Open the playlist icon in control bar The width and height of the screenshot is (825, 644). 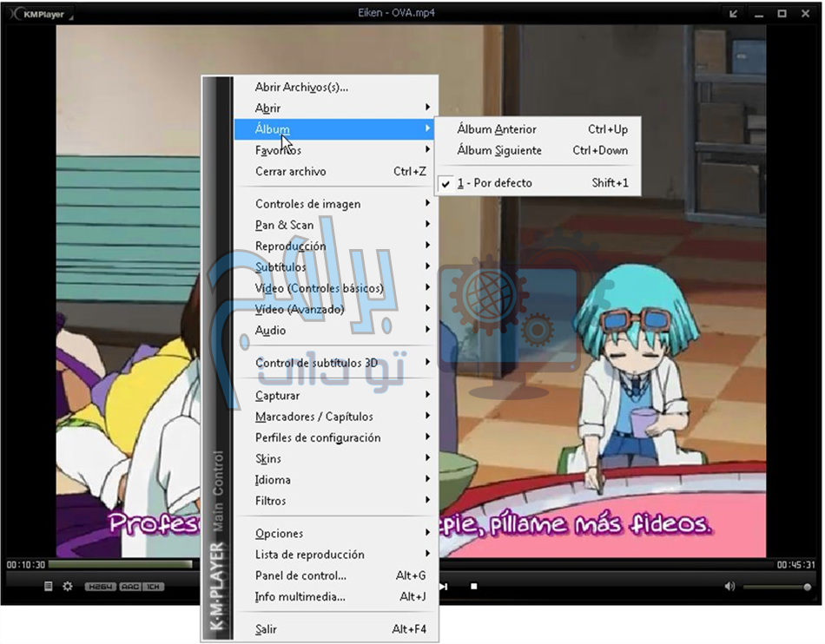coord(49,587)
